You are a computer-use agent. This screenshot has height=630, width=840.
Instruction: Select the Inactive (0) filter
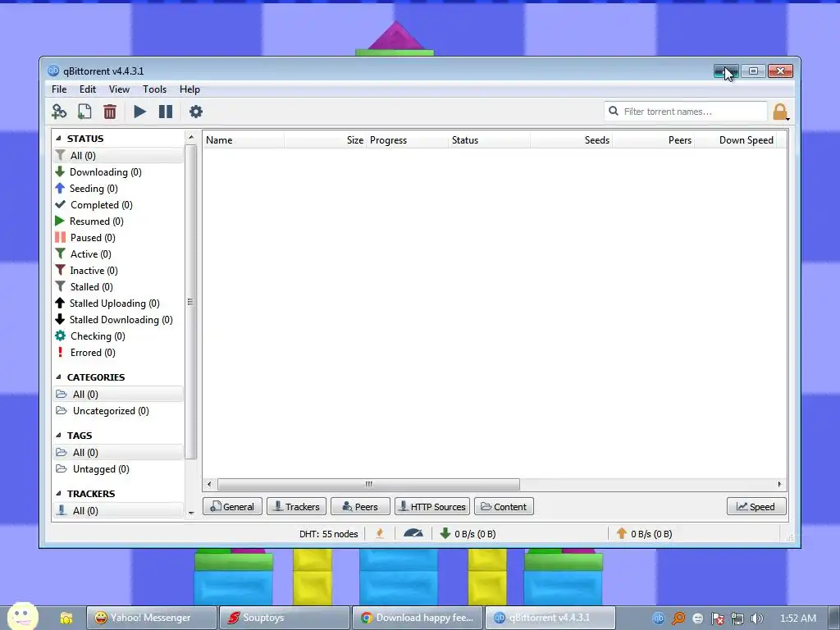coord(118,271)
